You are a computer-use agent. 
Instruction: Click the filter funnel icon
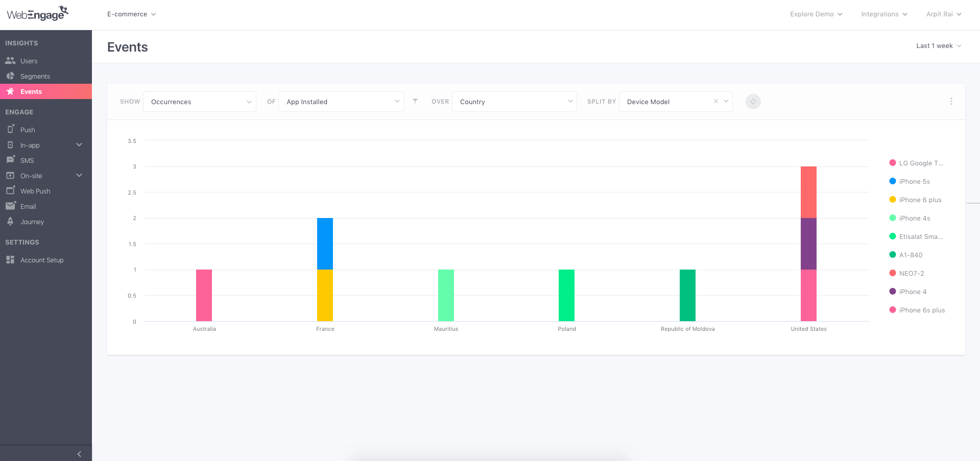point(415,101)
